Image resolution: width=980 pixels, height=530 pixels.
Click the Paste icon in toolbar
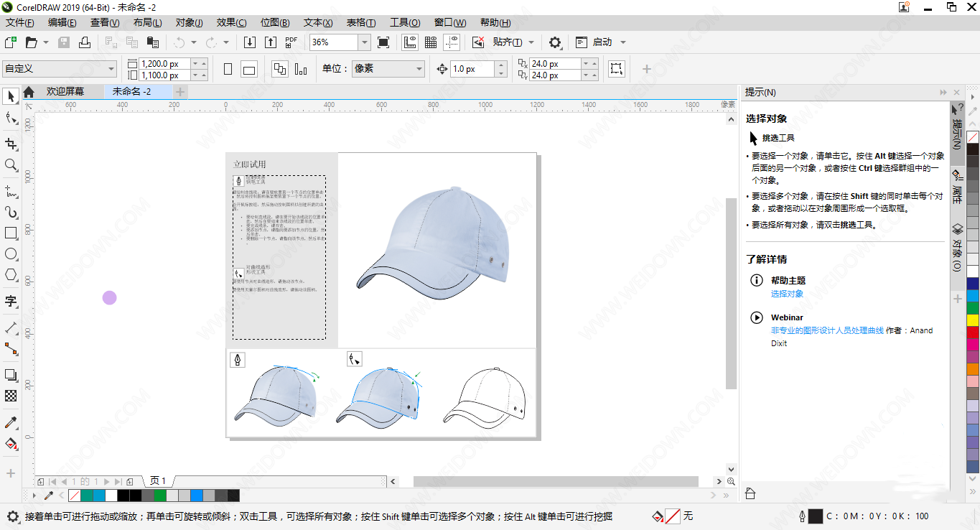pos(153,42)
